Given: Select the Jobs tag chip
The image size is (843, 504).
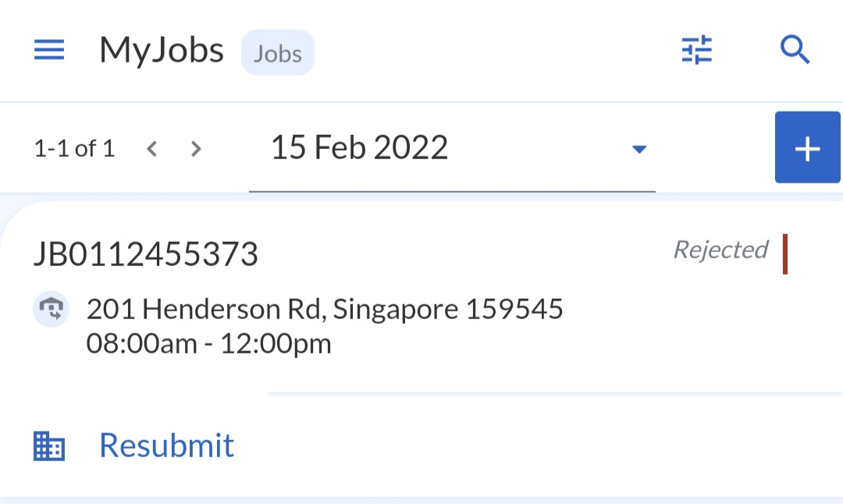Looking at the screenshot, I should pyautogui.click(x=278, y=53).
